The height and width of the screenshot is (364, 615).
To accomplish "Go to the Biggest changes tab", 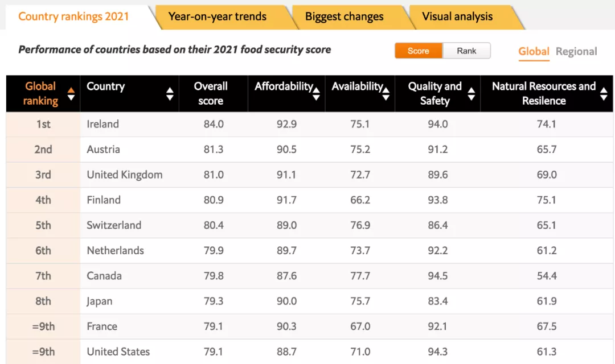I will tap(345, 17).
